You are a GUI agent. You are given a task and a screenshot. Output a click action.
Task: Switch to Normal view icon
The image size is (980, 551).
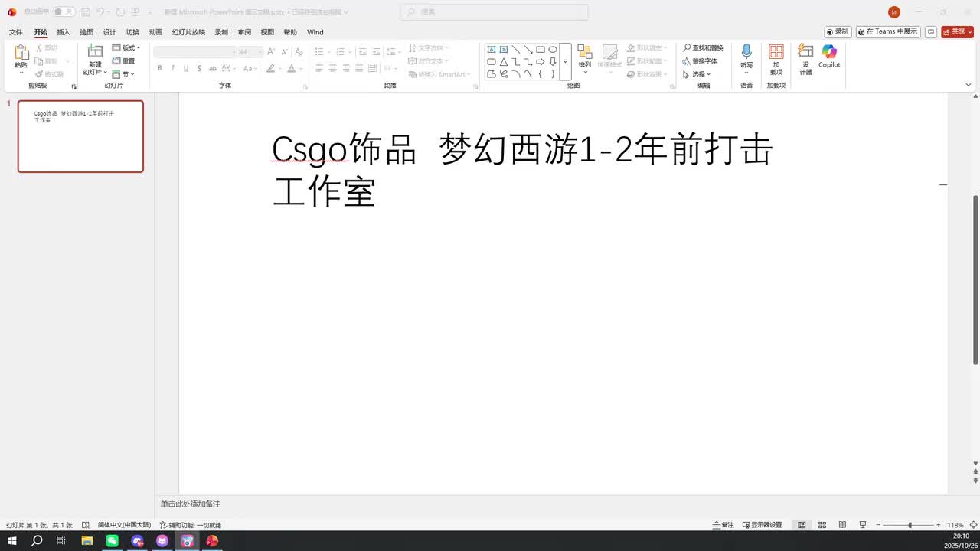coord(802,525)
